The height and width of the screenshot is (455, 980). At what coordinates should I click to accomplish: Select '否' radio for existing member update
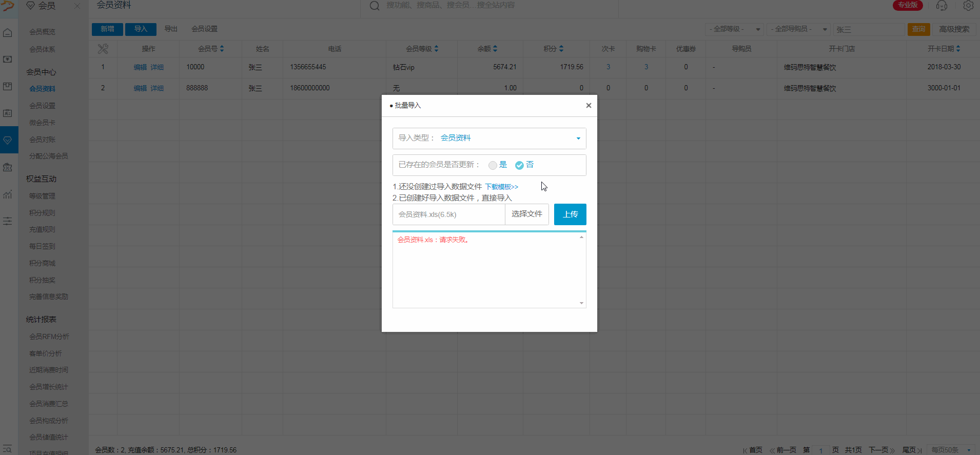(x=519, y=165)
